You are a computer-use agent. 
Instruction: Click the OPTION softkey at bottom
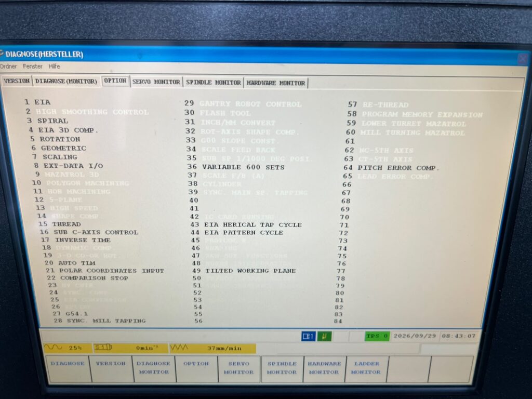196,368
